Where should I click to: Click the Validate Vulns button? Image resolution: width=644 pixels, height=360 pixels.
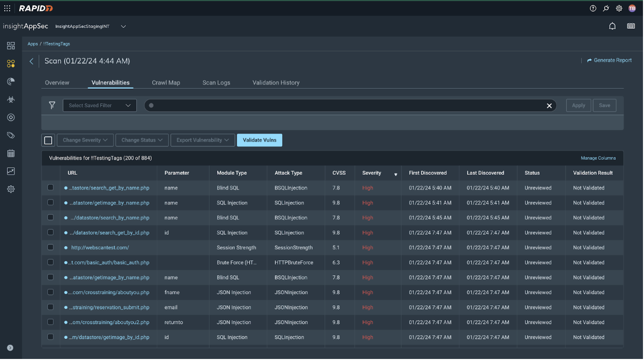[259, 140]
